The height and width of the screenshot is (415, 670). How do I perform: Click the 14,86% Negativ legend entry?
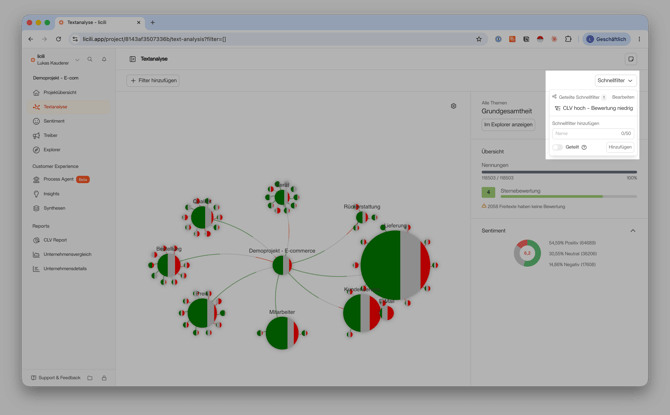(x=572, y=265)
